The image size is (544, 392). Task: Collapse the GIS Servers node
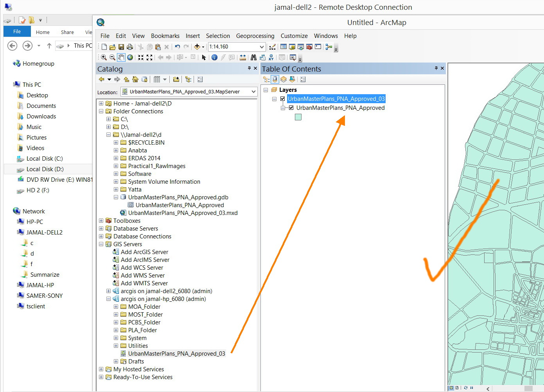click(101, 244)
